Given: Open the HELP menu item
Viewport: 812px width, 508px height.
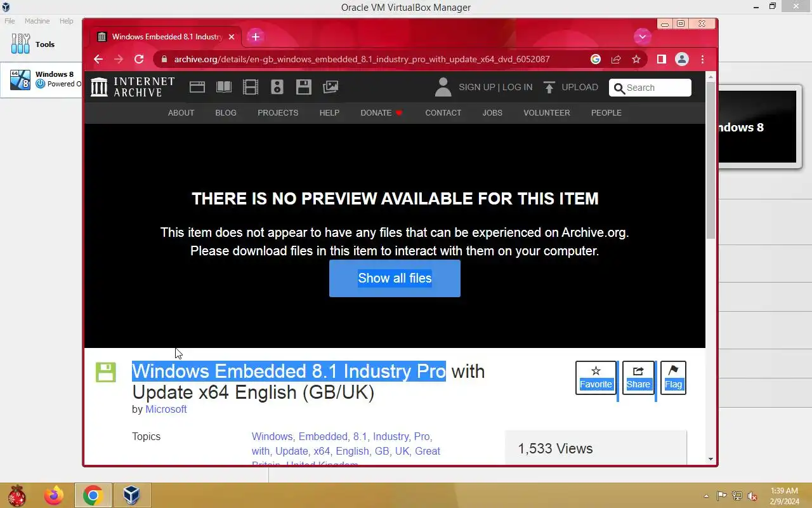Looking at the screenshot, I should click(329, 112).
